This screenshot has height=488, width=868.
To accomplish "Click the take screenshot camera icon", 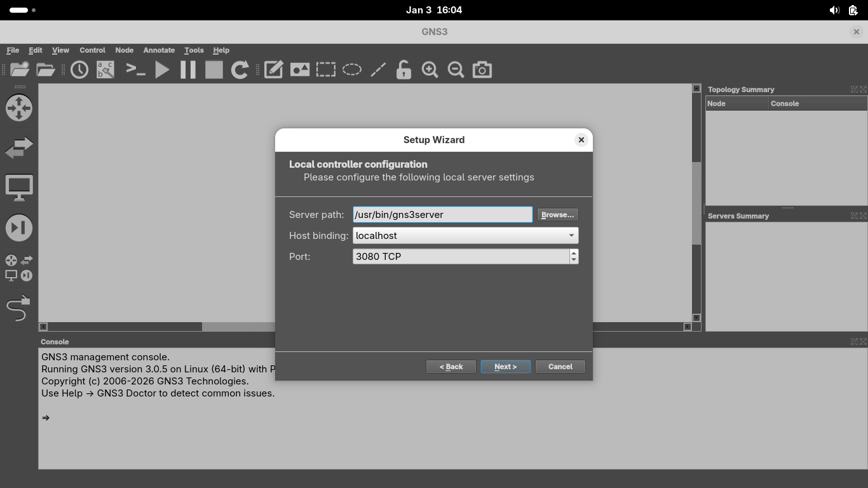I will 482,70.
